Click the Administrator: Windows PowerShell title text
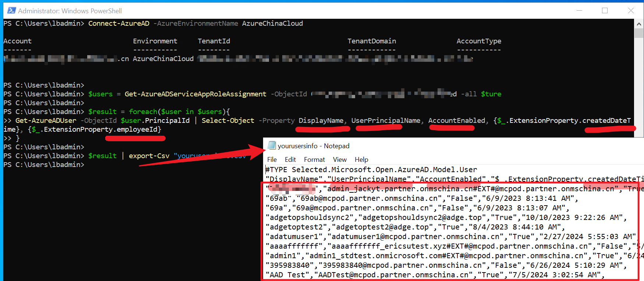The image size is (644, 281). [70, 11]
